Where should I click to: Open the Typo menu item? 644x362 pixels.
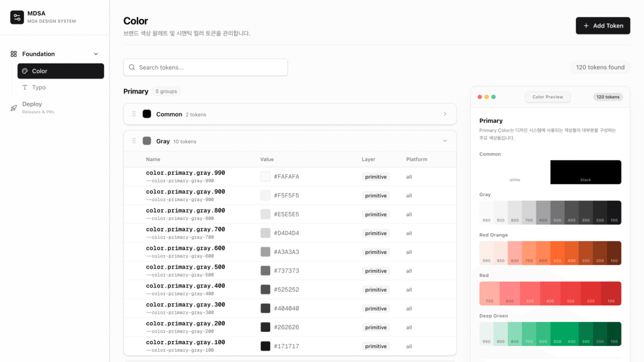coord(39,87)
